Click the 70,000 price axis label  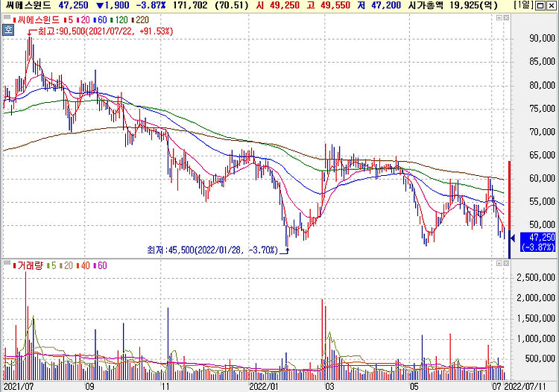(542, 132)
